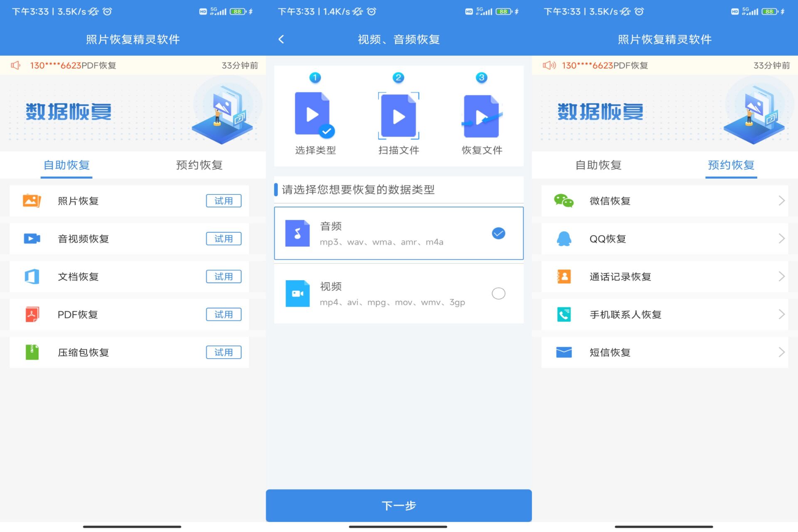
Task: Expand the 通话记录恢复 row chevron
Action: [x=781, y=276]
